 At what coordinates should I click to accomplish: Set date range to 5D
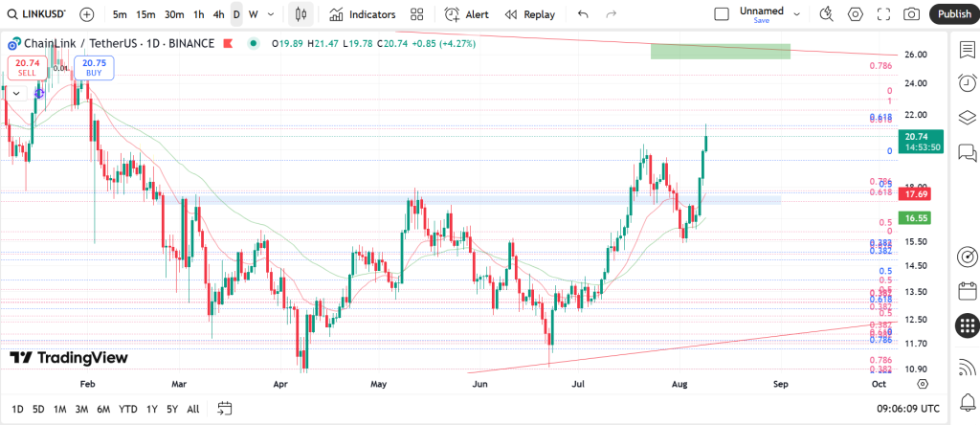click(38, 410)
